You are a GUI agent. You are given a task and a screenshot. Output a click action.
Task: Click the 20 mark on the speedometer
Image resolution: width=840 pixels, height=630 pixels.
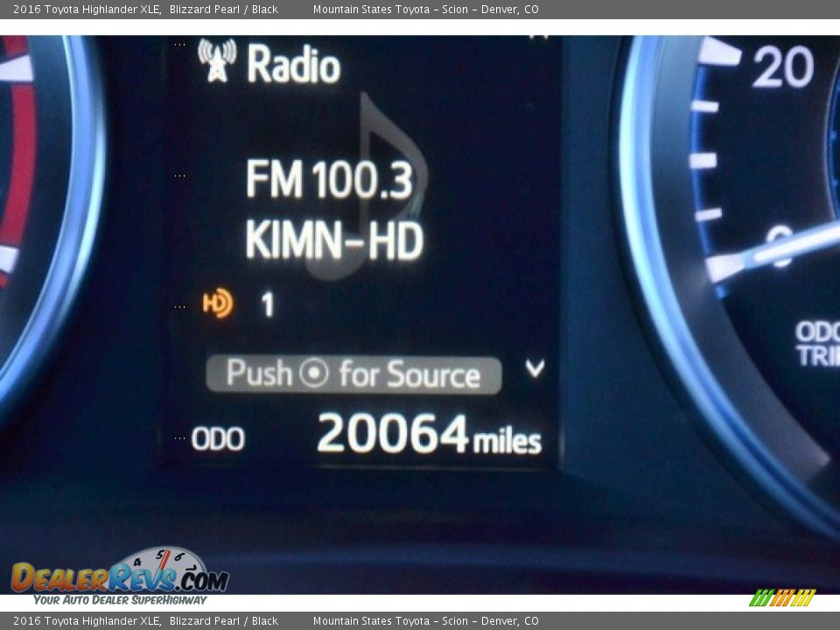782,67
